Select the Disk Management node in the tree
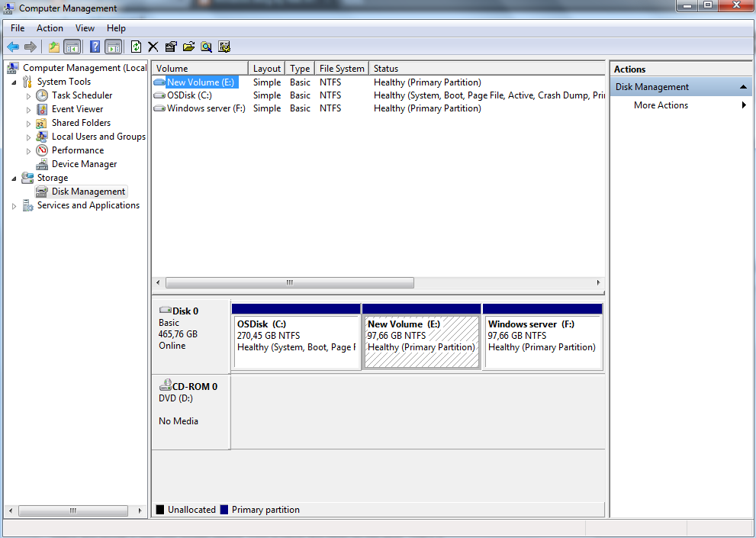This screenshot has height=538, width=756. pyautogui.click(x=87, y=191)
